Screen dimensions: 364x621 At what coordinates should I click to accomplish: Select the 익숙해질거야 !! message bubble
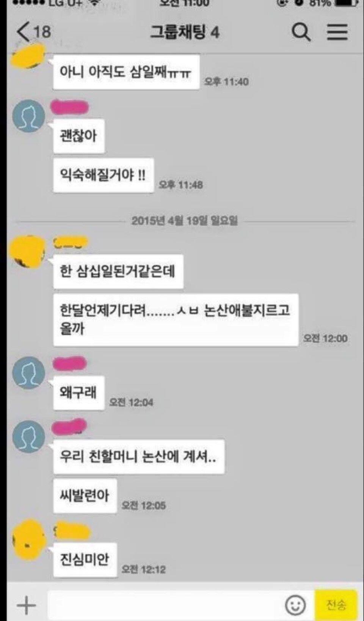[x=103, y=175]
